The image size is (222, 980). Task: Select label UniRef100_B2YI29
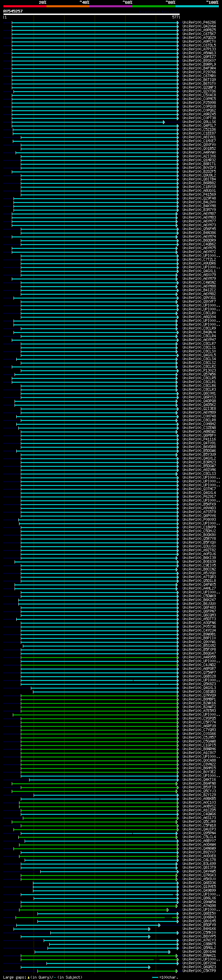(199, 795)
